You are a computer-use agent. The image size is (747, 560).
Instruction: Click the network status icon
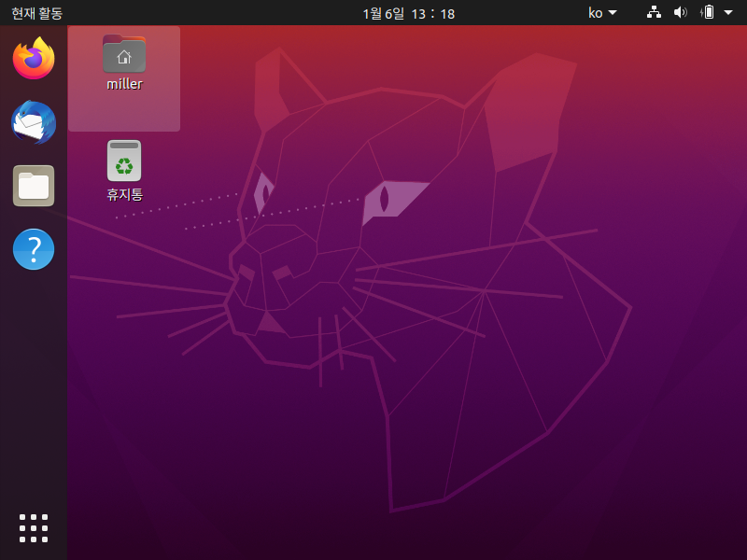(x=654, y=12)
